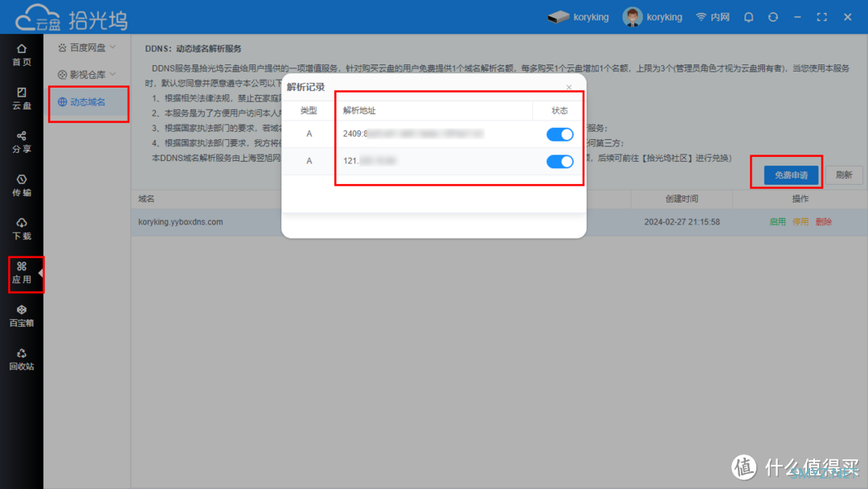Click the sync refresh icon in title bar
Viewport: 868px width, 489px height.
pyautogui.click(x=773, y=17)
